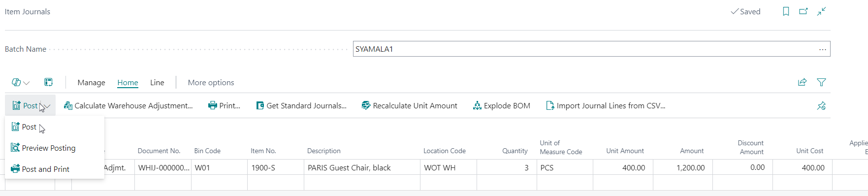Expand the Post dropdown arrow

tap(47, 106)
